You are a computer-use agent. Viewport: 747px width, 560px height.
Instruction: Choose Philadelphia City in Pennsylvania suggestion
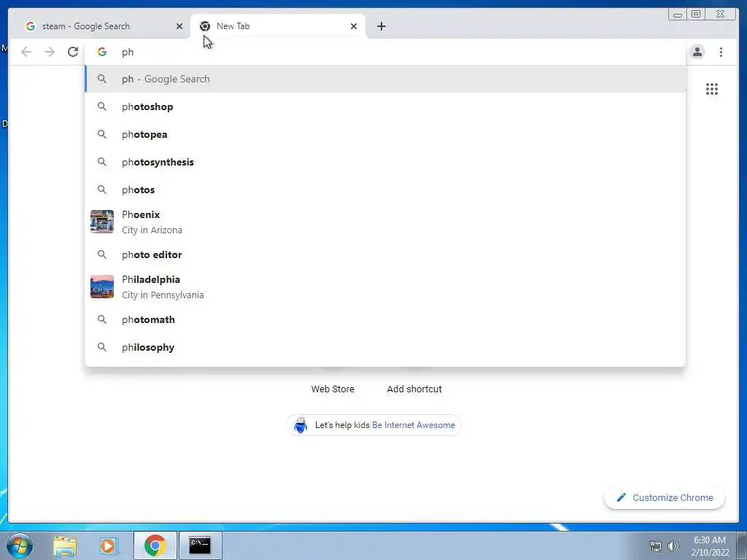point(385,287)
